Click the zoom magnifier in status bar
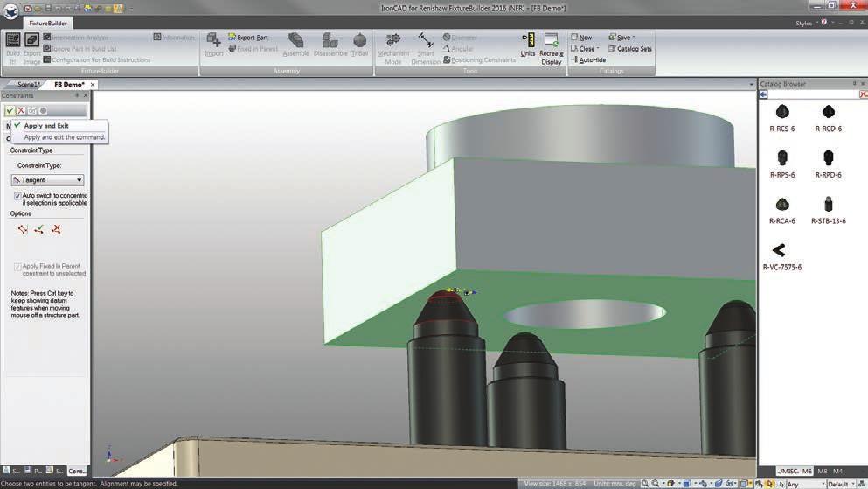This screenshot has width=868, height=489. click(x=645, y=484)
